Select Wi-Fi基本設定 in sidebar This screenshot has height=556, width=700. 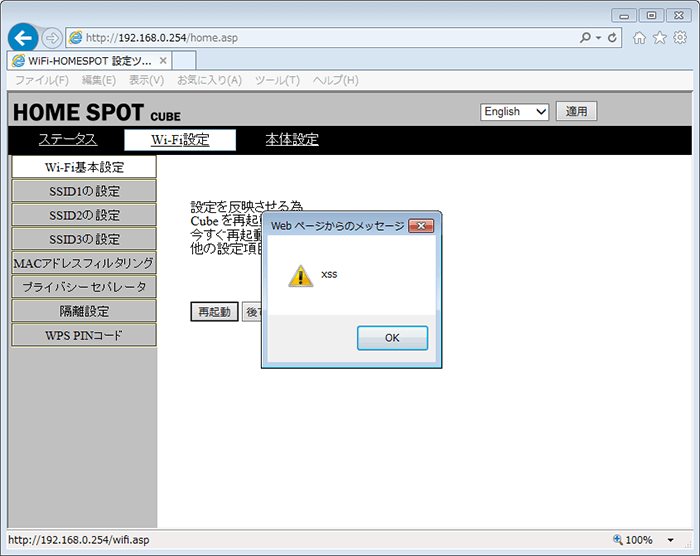coord(84,167)
